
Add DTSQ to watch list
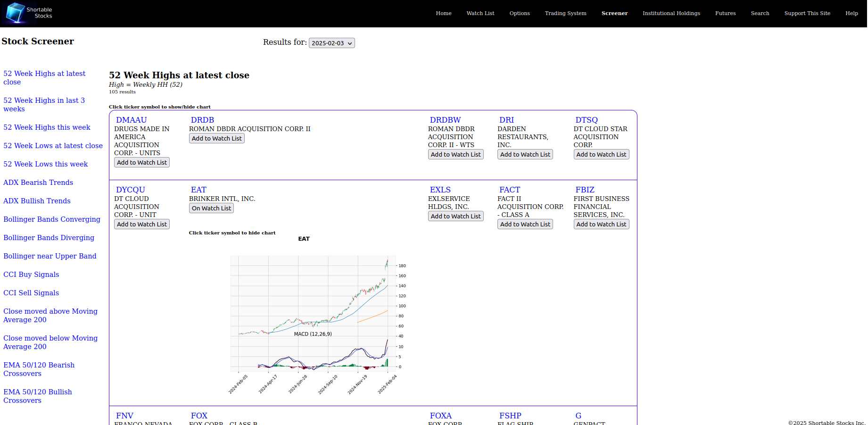(x=602, y=154)
